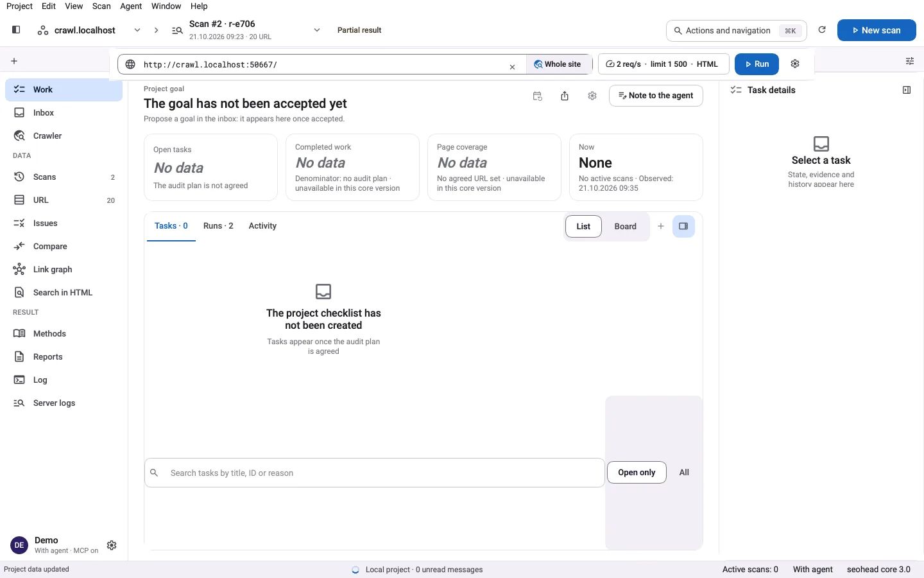
Task: Switch to List view
Action: (583, 226)
